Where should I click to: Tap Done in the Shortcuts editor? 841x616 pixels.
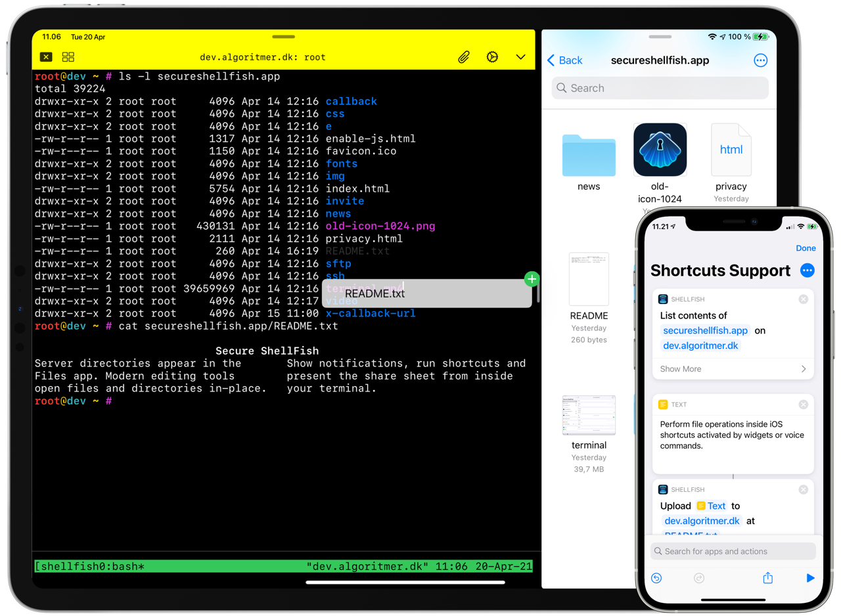point(806,248)
